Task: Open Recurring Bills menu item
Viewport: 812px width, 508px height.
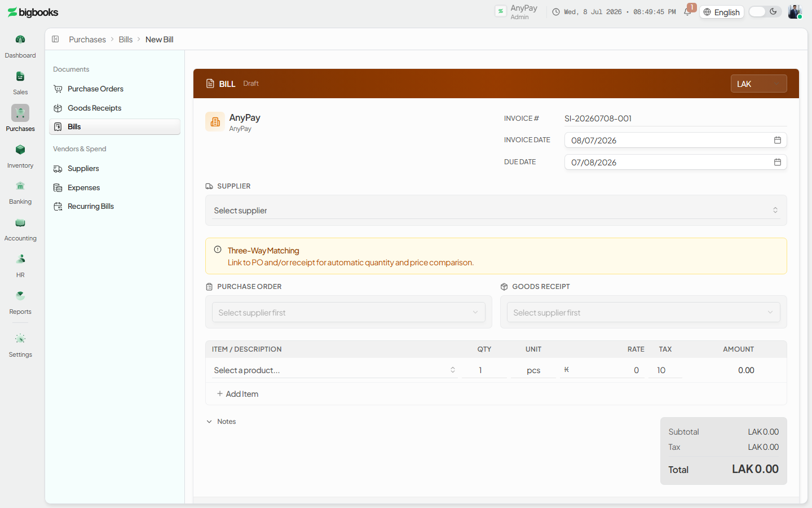Action: pyautogui.click(x=114, y=206)
